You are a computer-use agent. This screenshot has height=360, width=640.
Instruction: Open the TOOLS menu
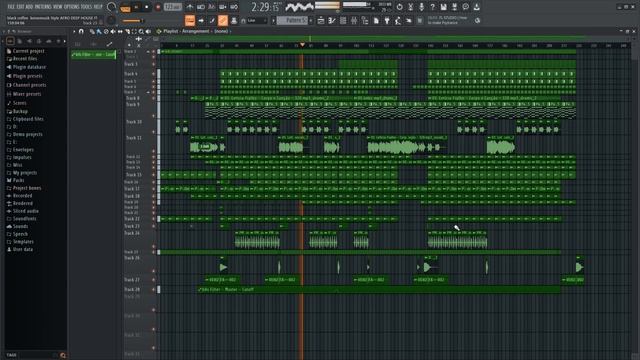(87, 7)
